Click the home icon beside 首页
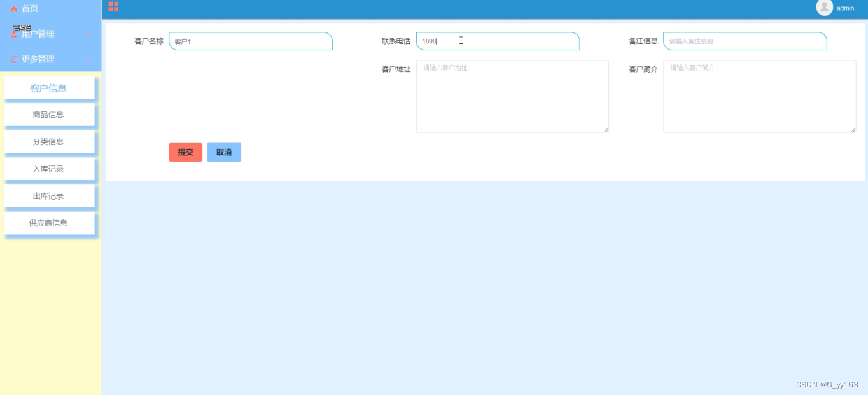Image resolution: width=868 pixels, height=395 pixels. click(x=14, y=9)
